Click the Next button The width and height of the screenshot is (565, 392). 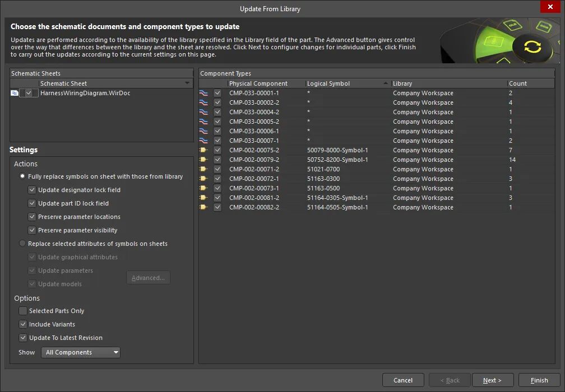pos(493,380)
